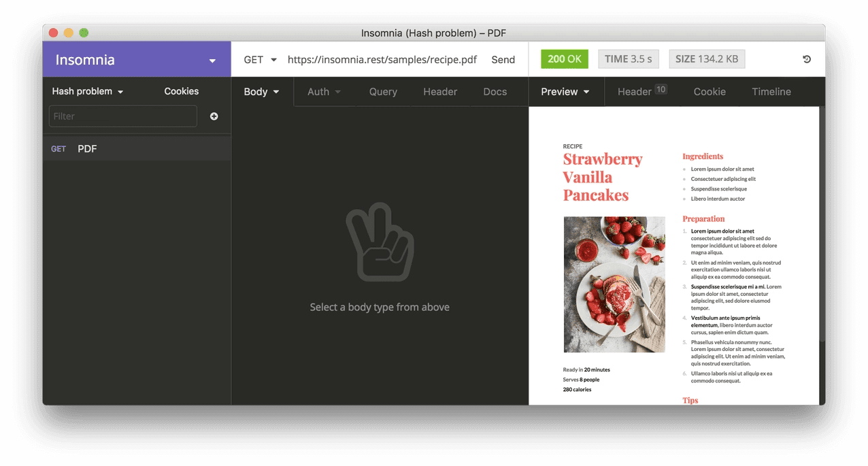Open the Preview mode dropdown
This screenshot has height=466, width=868.
click(x=565, y=92)
